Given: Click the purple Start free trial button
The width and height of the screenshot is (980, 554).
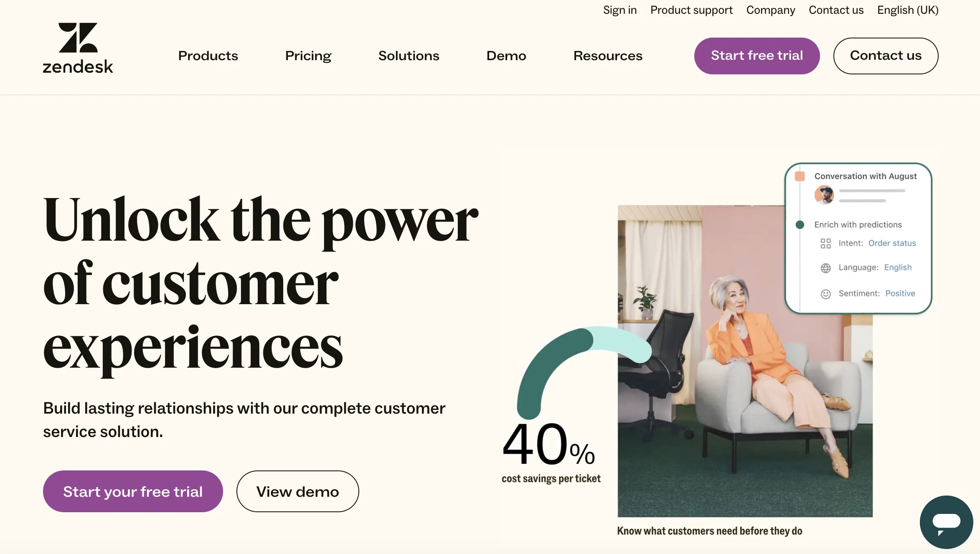Looking at the screenshot, I should point(757,55).
